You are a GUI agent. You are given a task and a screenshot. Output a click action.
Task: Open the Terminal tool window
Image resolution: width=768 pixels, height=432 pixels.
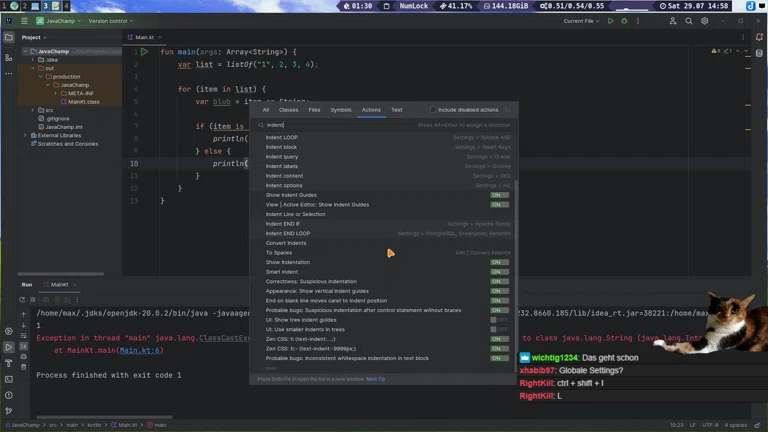pyautogui.click(x=9, y=379)
